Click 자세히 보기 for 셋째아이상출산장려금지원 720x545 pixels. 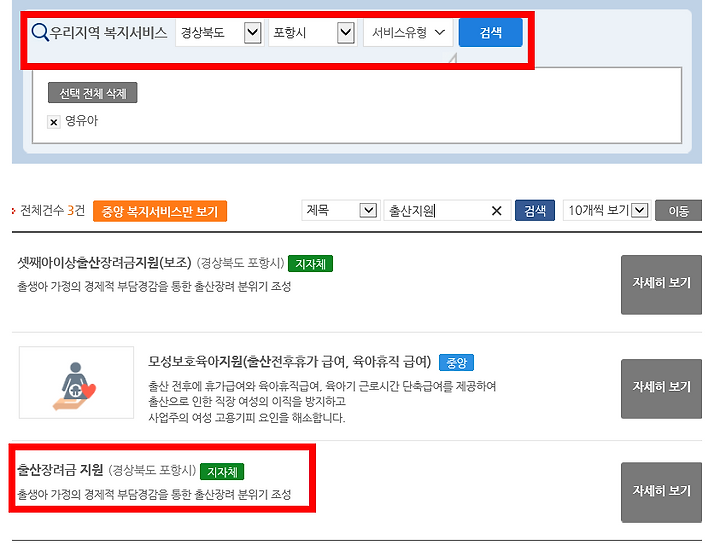pyautogui.click(x=661, y=285)
